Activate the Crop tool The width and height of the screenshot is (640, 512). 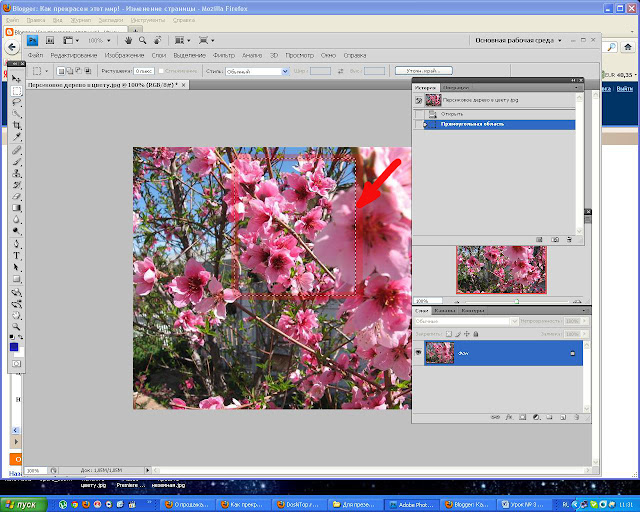[16, 126]
